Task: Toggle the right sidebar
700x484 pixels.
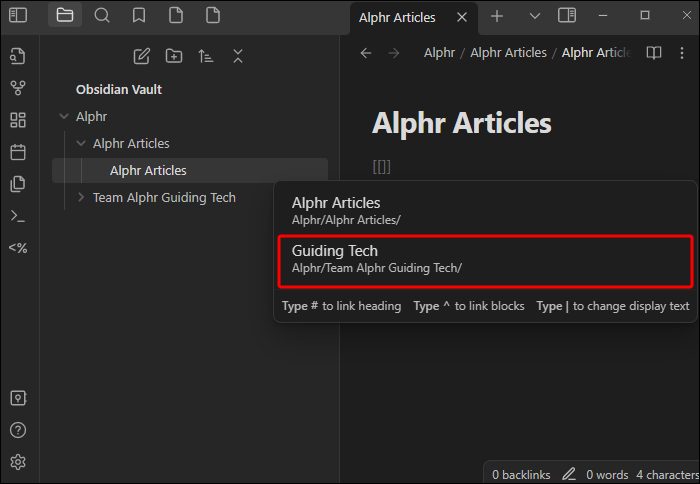Action: coord(567,15)
